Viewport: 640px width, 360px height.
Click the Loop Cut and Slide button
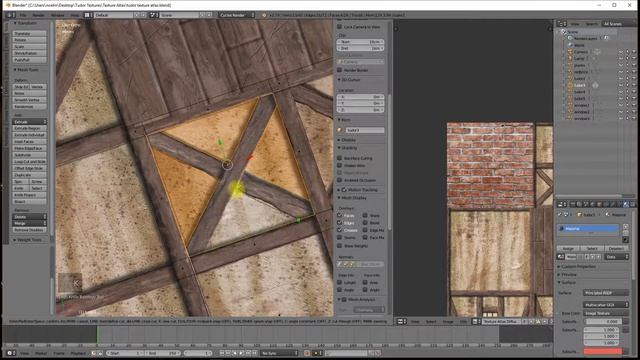(x=30, y=162)
